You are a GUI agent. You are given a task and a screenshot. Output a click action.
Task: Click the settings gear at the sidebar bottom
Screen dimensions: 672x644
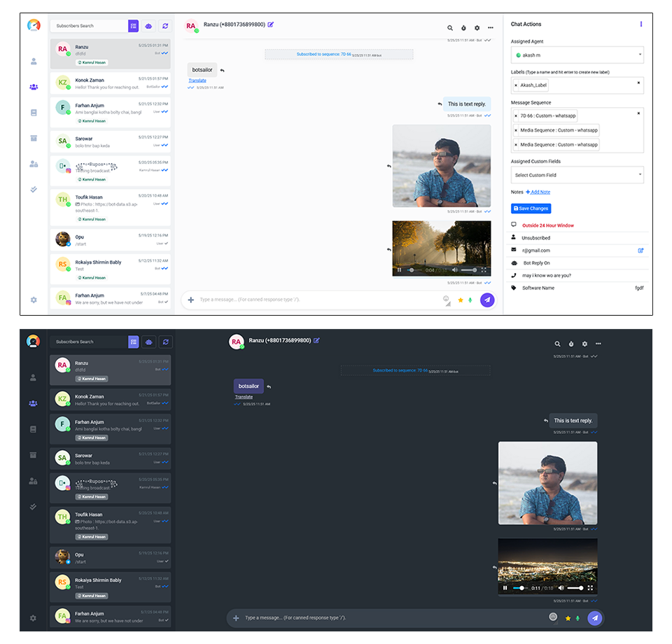pos(33,300)
